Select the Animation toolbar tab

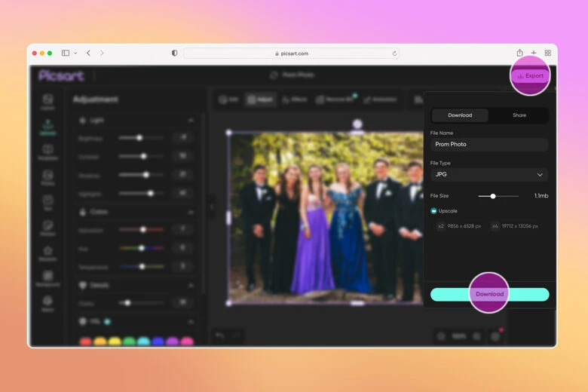point(380,100)
